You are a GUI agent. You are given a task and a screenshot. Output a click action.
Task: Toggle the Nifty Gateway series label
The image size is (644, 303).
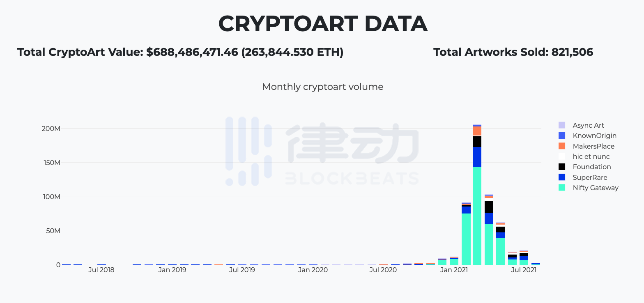tap(595, 188)
